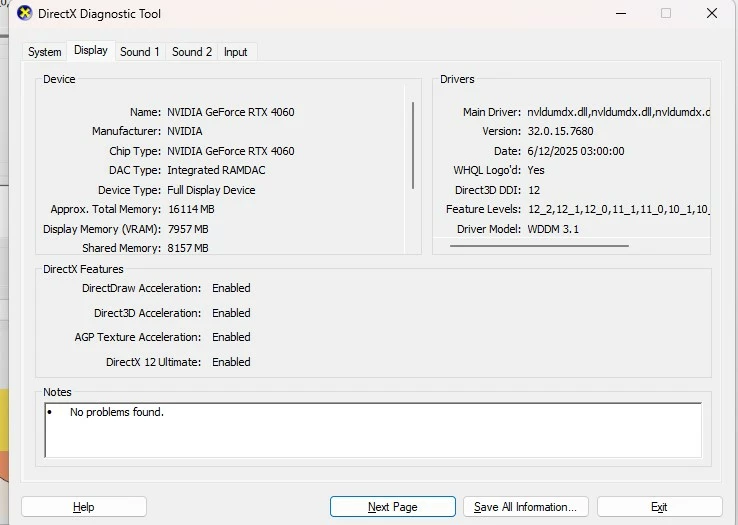Click the 7957 MB VRAM value
Viewport: 738px width, 525px height.
pyautogui.click(x=188, y=229)
